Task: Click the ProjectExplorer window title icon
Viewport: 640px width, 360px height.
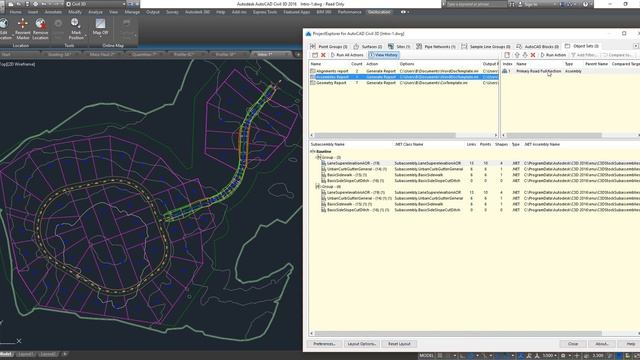Action: (x=309, y=33)
